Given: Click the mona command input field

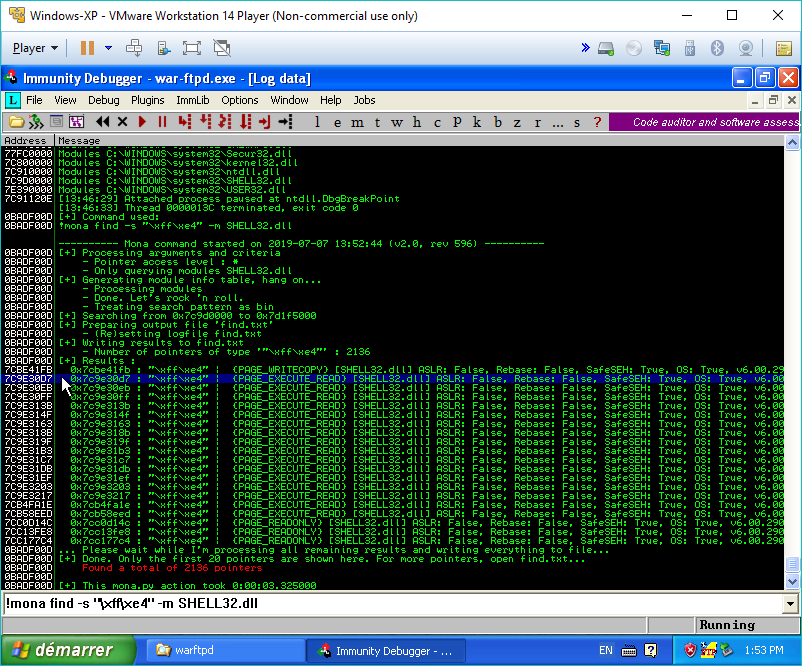Looking at the screenshot, I should tap(390, 603).
